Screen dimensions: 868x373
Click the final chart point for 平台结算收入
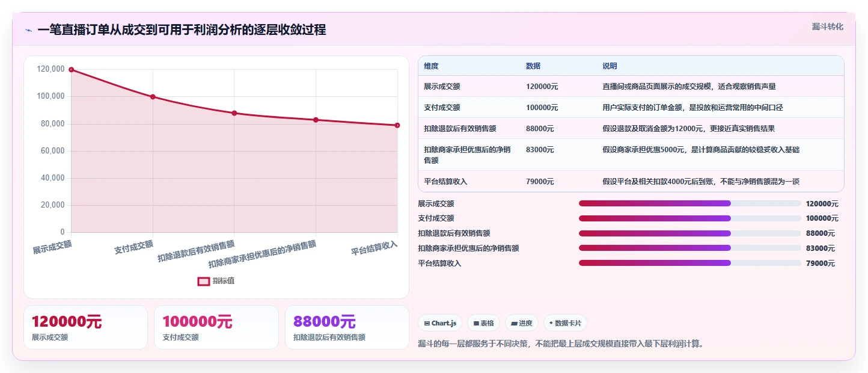[x=397, y=125]
